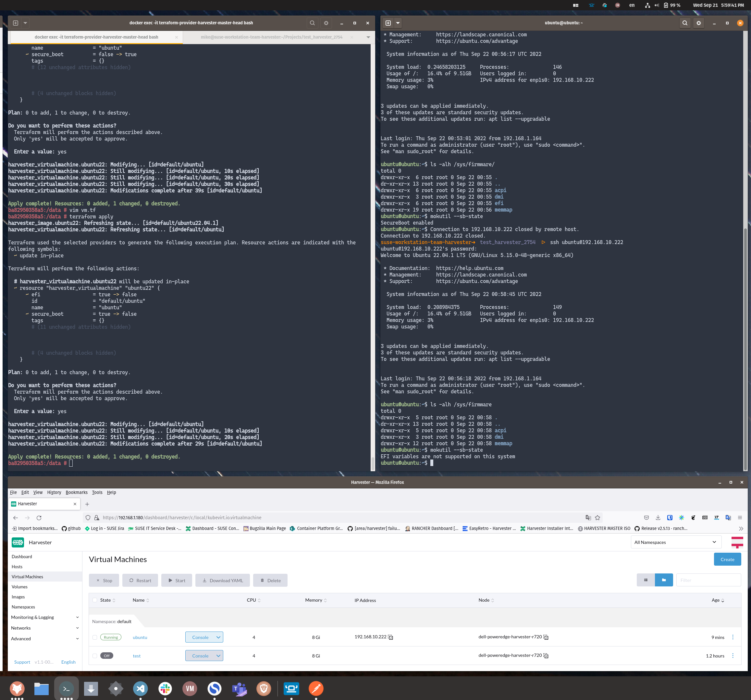The image size is (751, 700).
Task: Click inside the Filter input field
Action: tap(709, 580)
